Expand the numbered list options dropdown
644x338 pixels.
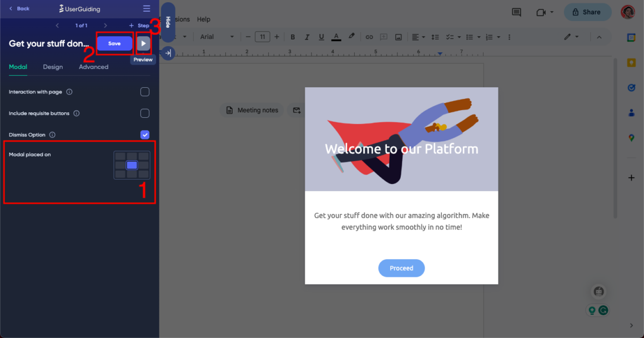[497, 37]
